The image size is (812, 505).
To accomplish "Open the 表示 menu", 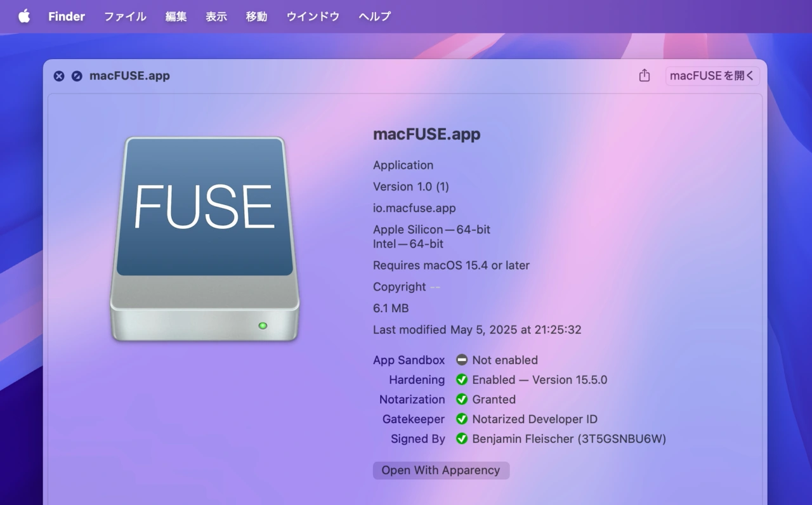I will pyautogui.click(x=216, y=16).
